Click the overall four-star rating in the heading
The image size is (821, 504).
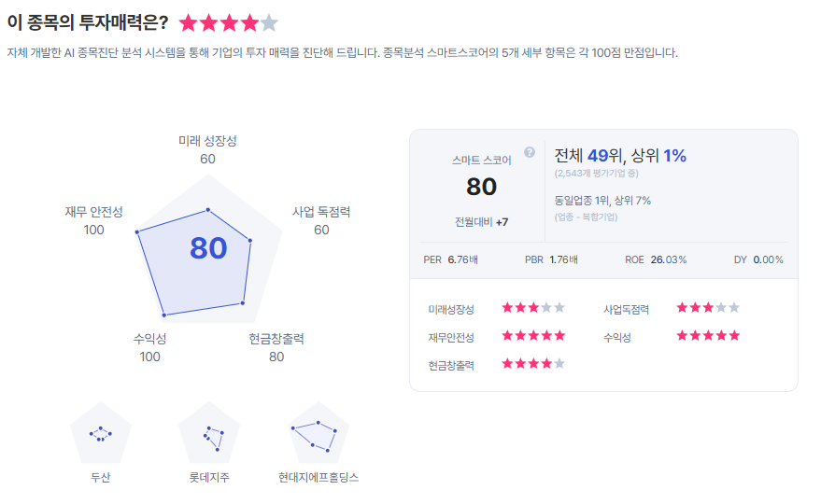[x=228, y=23]
